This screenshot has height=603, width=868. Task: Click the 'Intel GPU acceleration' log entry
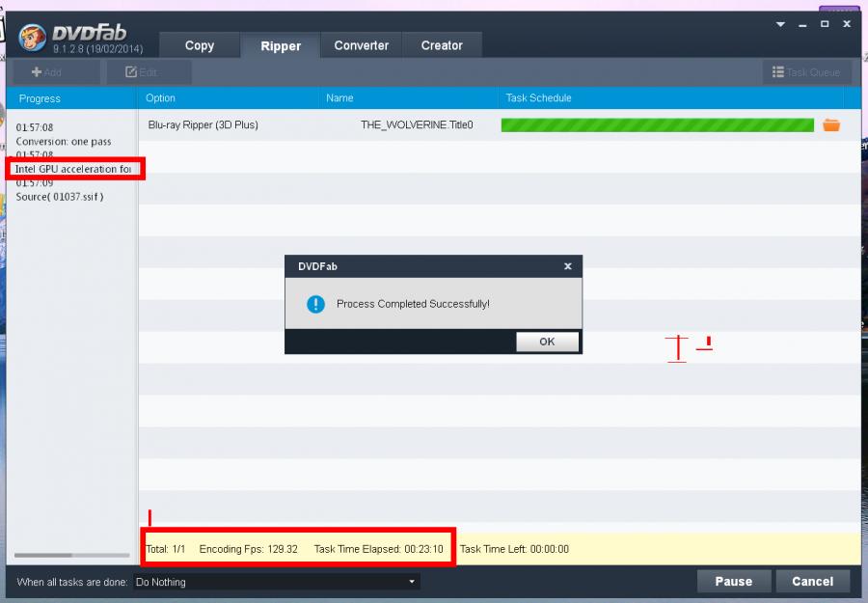pos(73,169)
